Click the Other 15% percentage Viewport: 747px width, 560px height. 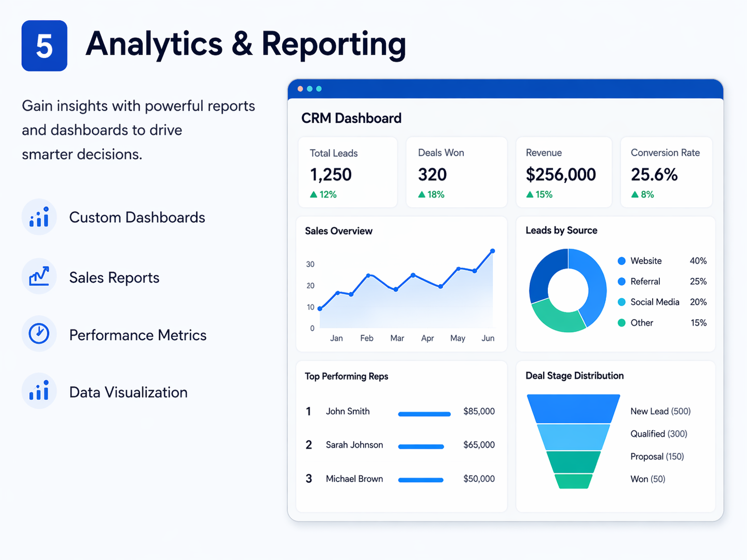click(699, 323)
